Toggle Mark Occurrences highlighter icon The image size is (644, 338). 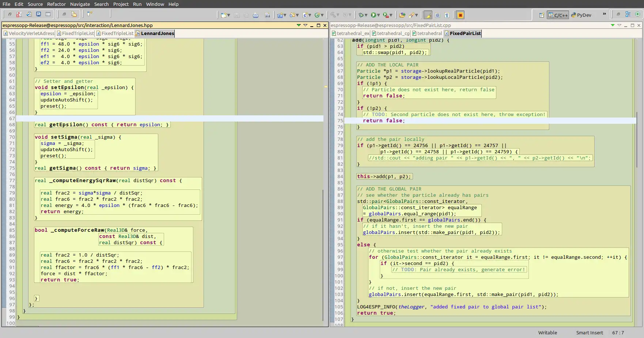428,15
